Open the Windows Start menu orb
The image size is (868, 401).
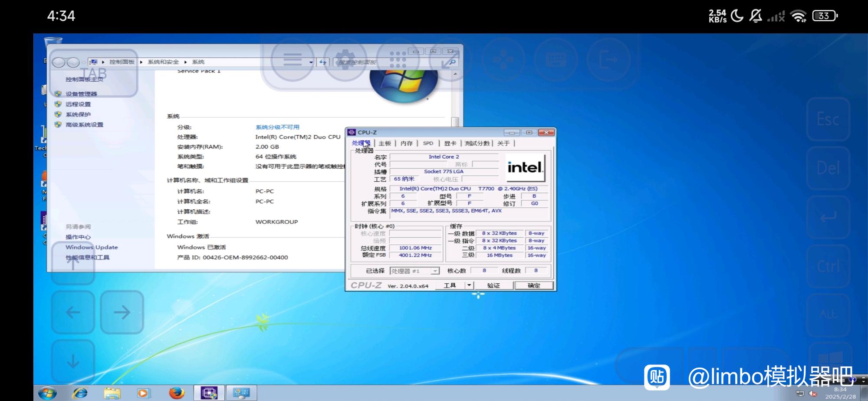coord(47,393)
